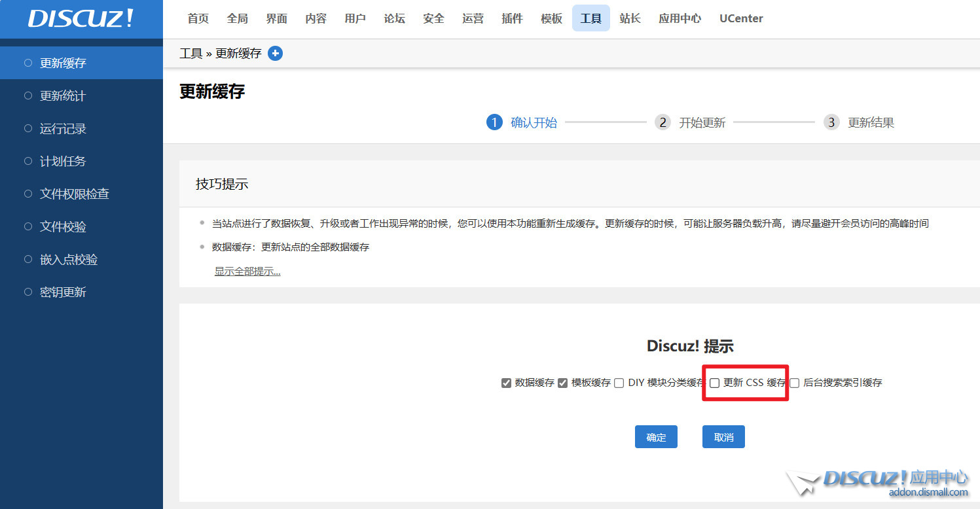Click the tip line starting 数据缓存：更新站点
Screen dimensions: 980x509
click(291, 247)
